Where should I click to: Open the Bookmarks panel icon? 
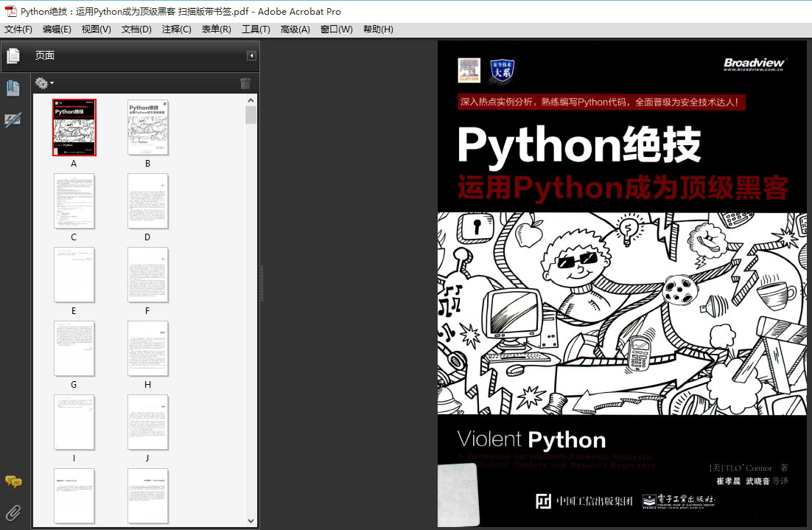point(13,88)
